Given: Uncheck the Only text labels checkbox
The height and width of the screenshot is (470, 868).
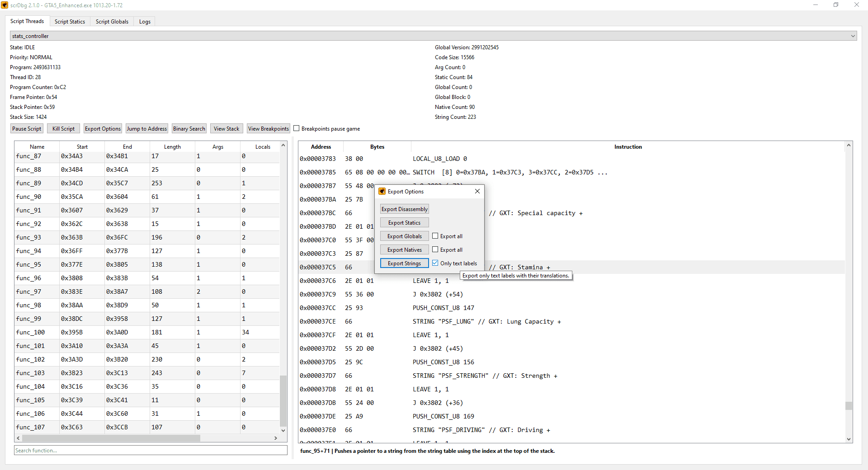Looking at the screenshot, I should 435,263.
